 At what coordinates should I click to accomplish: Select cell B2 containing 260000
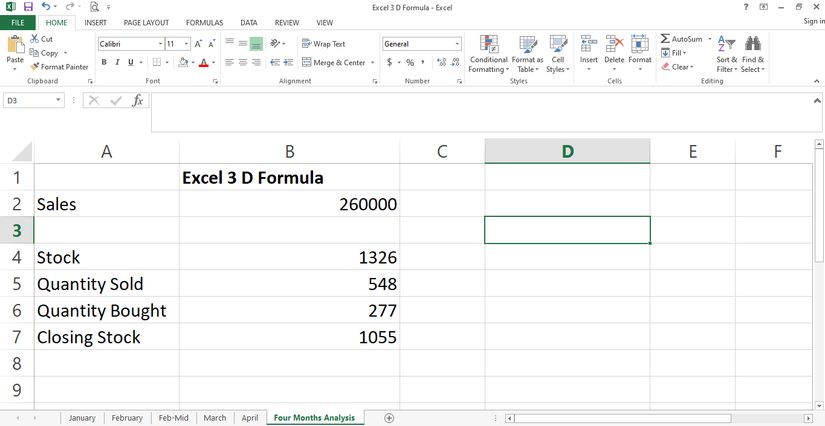289,204
